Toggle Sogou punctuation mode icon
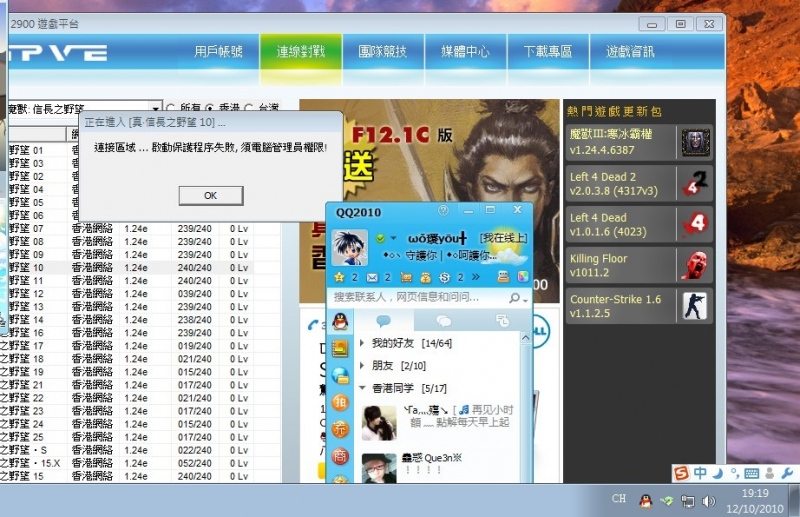 [x=734, y=474]
